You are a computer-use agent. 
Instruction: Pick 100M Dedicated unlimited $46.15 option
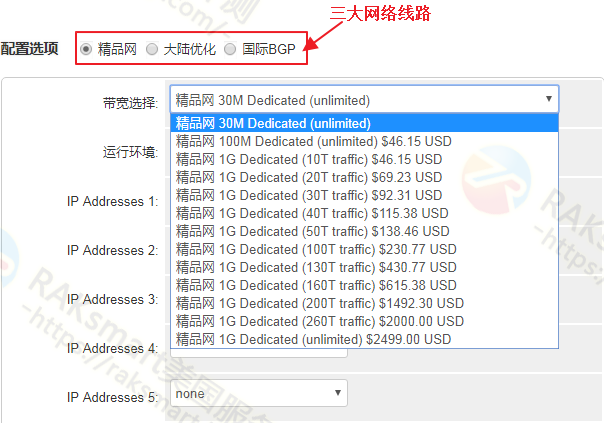pyautogui.click(x=364, y=141)
